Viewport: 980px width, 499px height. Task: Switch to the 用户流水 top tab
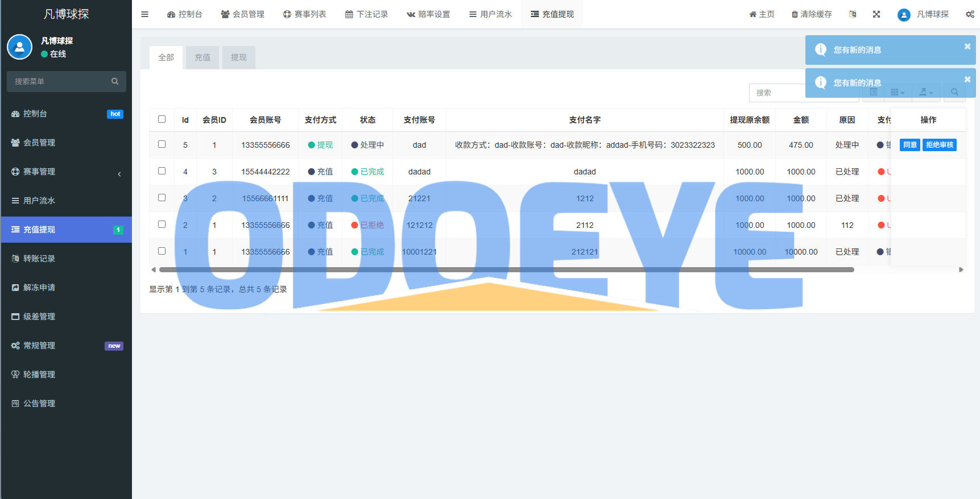(490, 14)
